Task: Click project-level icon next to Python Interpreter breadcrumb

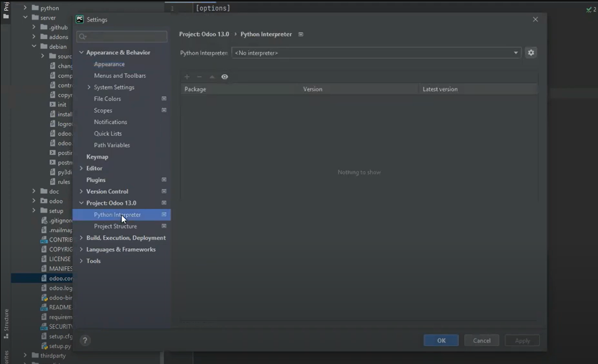Action: tap(301, 34)
